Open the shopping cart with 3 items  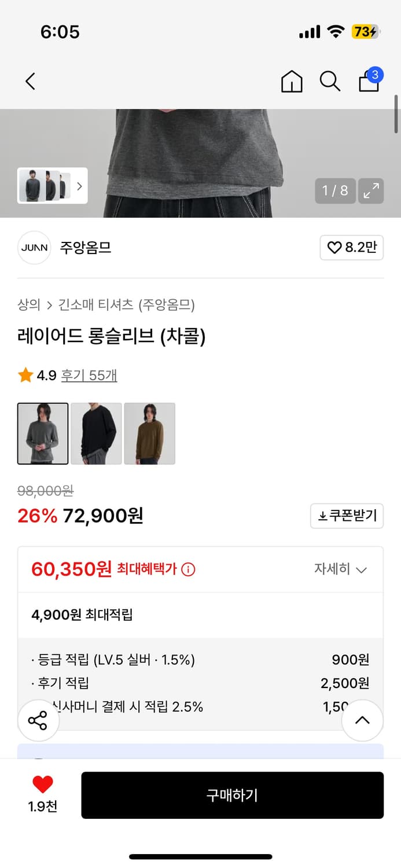coord(369,81)
